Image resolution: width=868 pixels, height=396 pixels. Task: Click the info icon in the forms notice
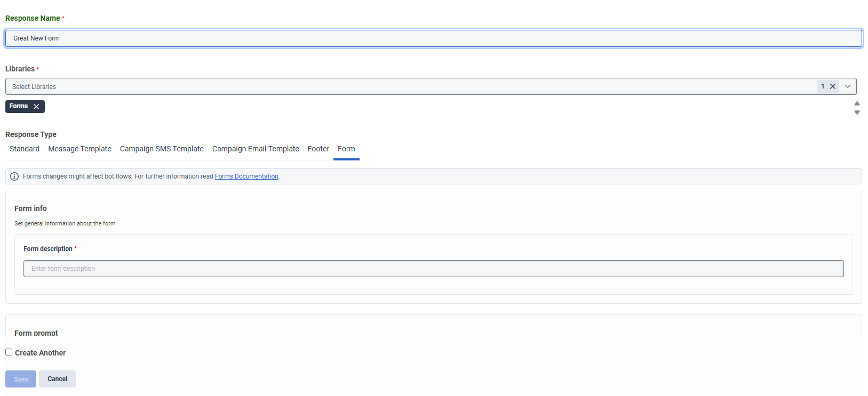coord(14,176)
